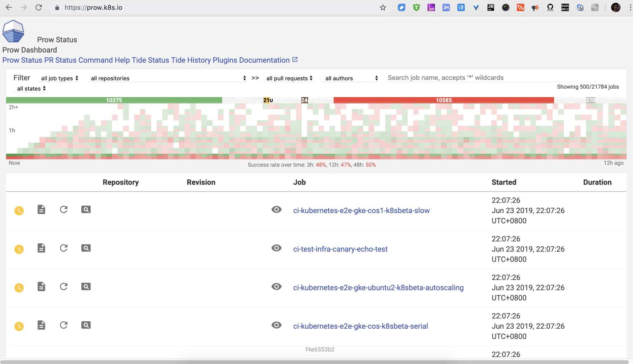Open the log file icon for ci-kubernetes-e2e-gke-cos1-k8sbeta-slow
Image resolution: width=633 pixels, height=364 pixels.
tap(41, 210)
